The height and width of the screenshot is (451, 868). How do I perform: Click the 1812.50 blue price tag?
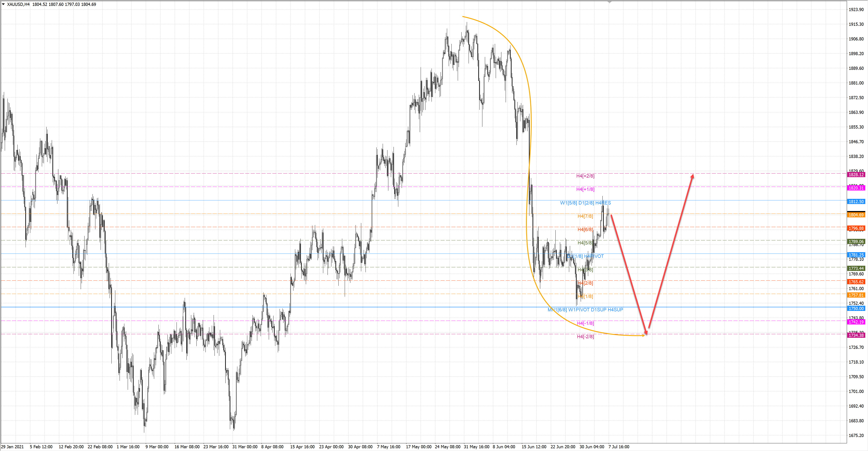pyautogui.click(x=856, y=201)
